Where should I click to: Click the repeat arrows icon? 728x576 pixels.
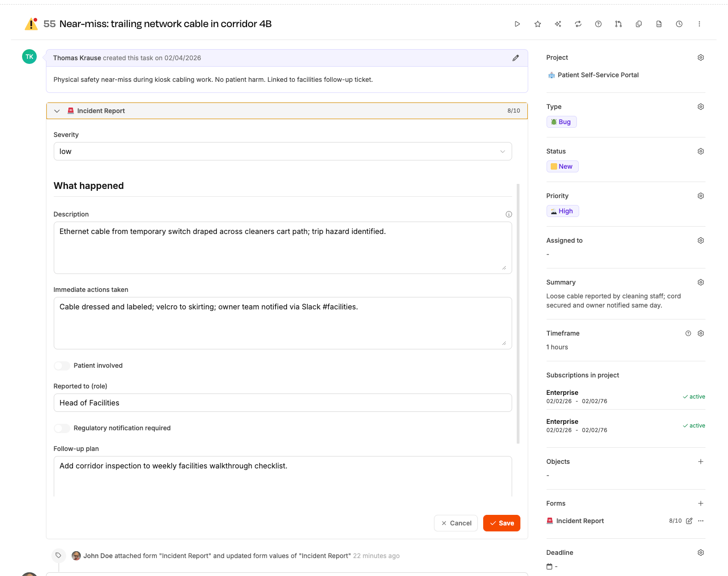tap(578, 24)
